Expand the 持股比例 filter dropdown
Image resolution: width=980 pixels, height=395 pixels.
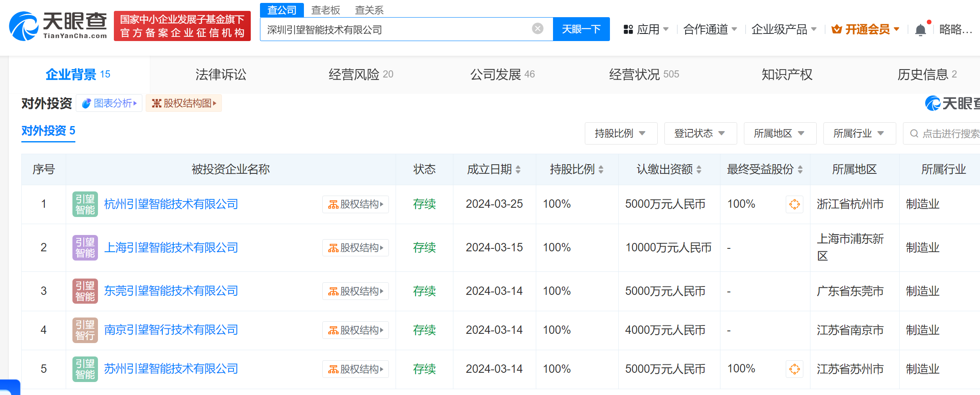pyautogui.click(x=620, y=134)
